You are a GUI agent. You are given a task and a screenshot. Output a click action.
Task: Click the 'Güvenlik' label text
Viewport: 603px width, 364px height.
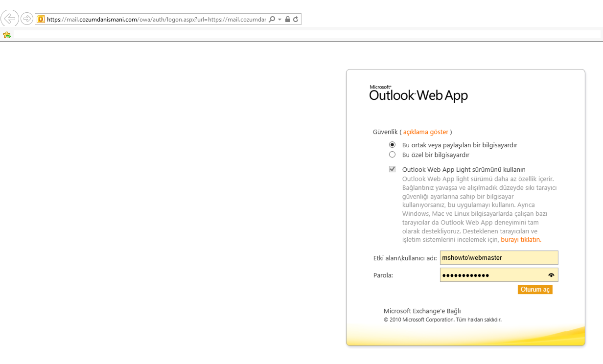pos(385,132)
